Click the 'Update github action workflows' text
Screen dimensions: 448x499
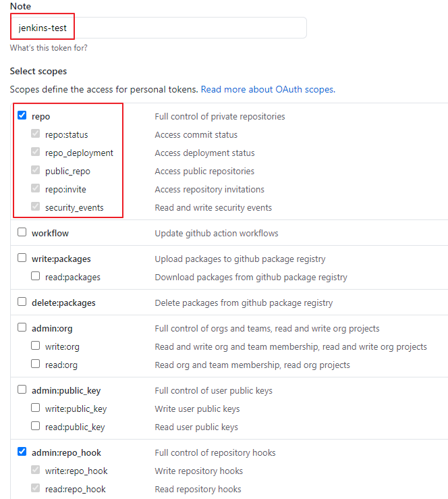point(217,233)
